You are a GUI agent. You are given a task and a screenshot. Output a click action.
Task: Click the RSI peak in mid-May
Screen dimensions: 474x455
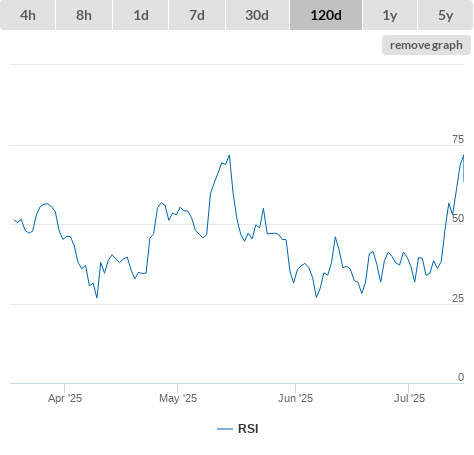[229, 155]
